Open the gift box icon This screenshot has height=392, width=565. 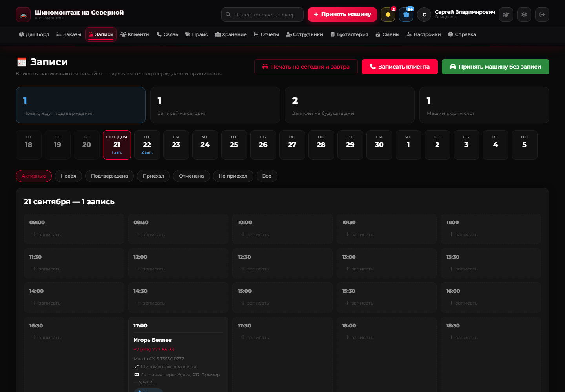(406, 15)
